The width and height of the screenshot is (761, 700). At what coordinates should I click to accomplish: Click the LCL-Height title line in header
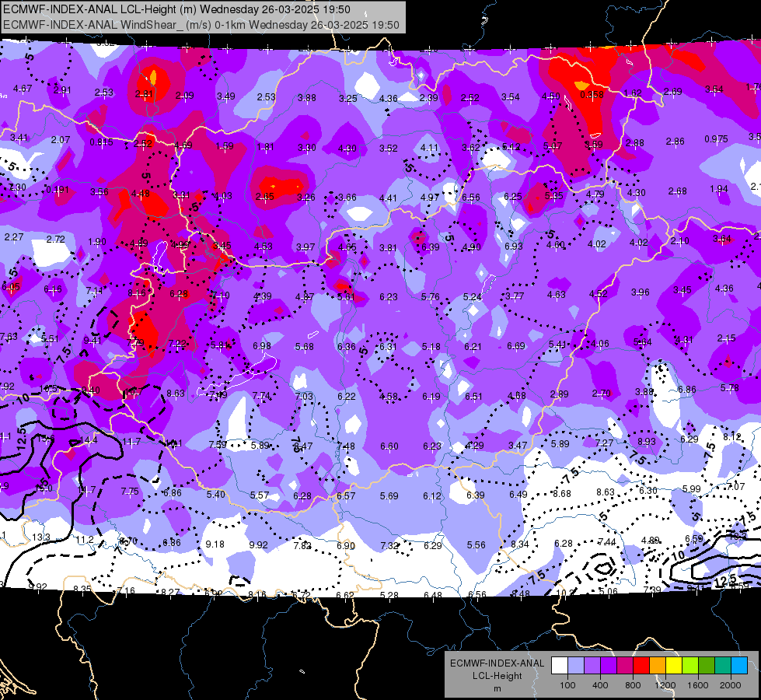click(176, 9)
